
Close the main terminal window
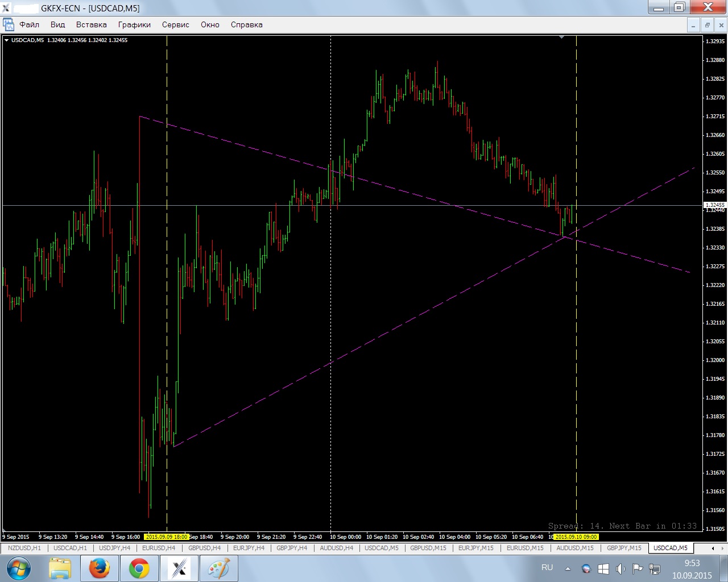pos(708,7)
